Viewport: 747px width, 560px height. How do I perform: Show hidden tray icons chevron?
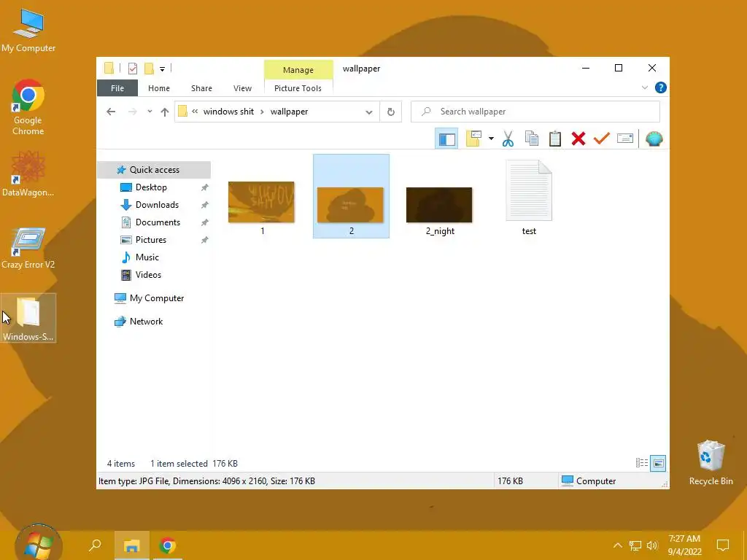[x=617, y=545]
